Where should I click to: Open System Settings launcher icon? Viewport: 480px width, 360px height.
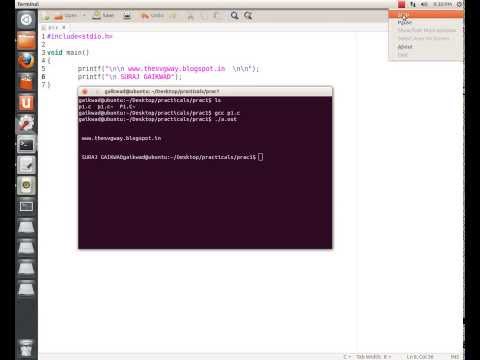[26, 123]
